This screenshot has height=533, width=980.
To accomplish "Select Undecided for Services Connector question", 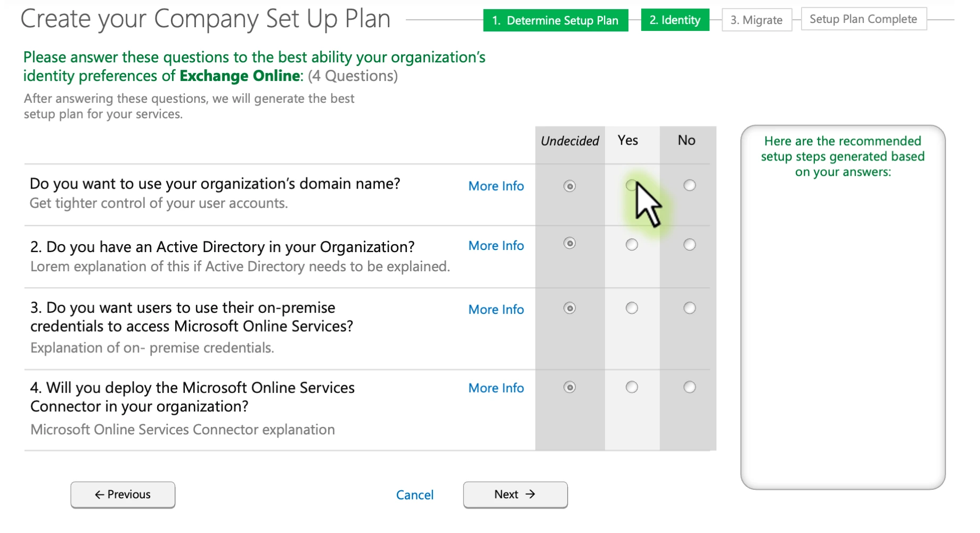I will [569, 387].
